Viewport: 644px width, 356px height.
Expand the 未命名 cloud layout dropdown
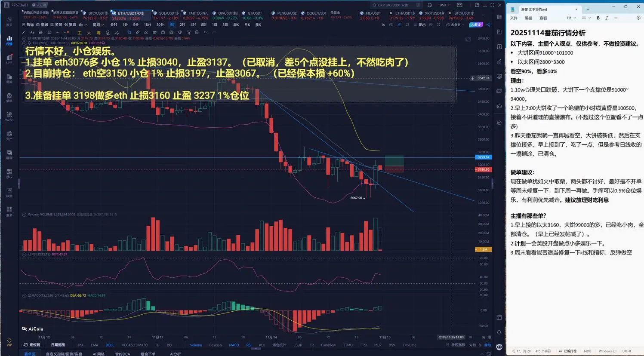point(455,25)
